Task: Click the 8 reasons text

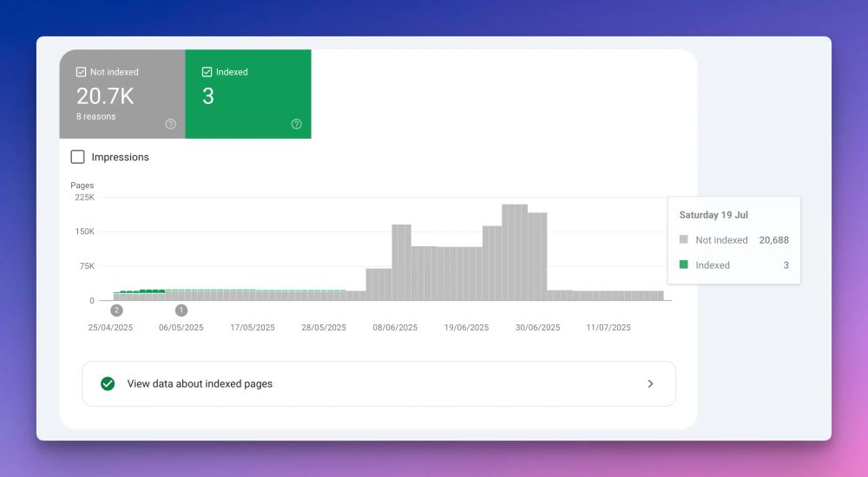Action: [x=95, y=116]
